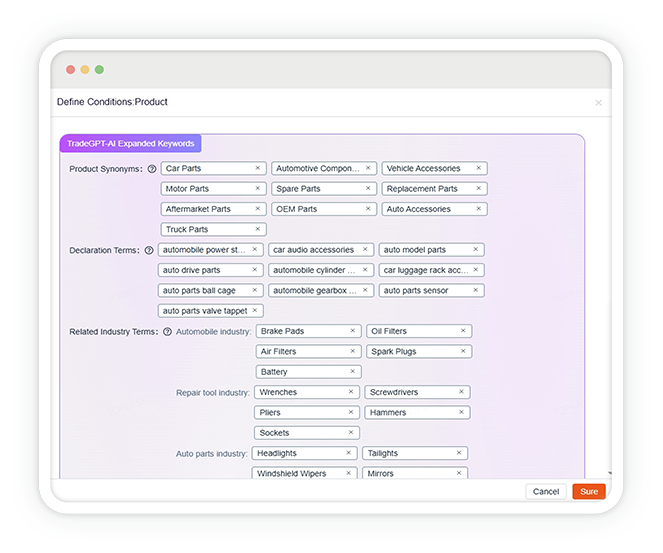
Task: Delete the Spark Plugs tag
Action: click(x=463, y=351)
